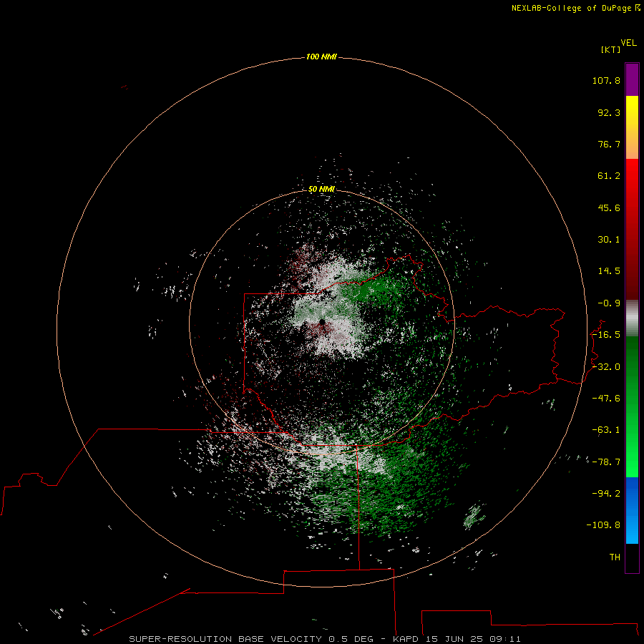Viewport: 644px width, 644px height.
Task: Select the -78.7 scale value
Action: (x=606, y=462)
